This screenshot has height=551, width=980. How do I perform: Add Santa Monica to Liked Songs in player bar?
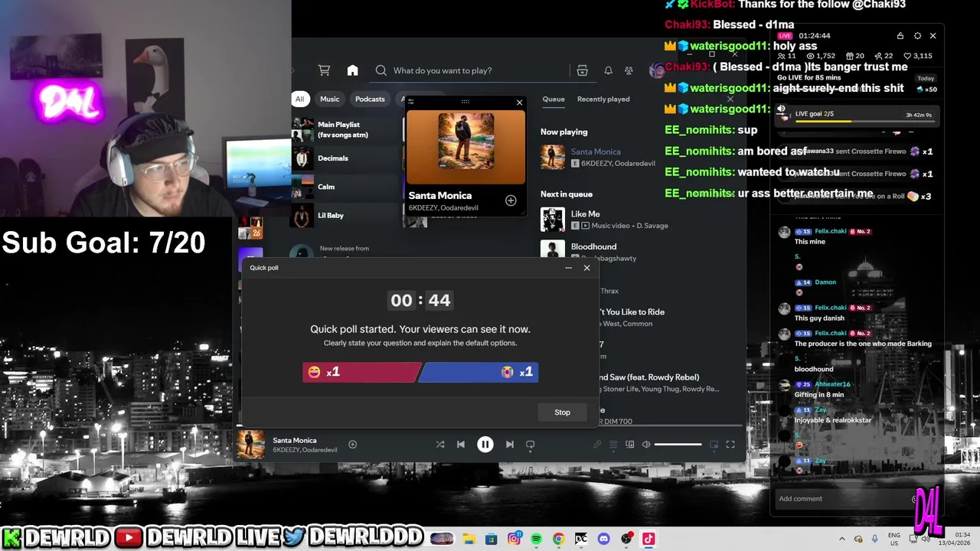point(352,445)
